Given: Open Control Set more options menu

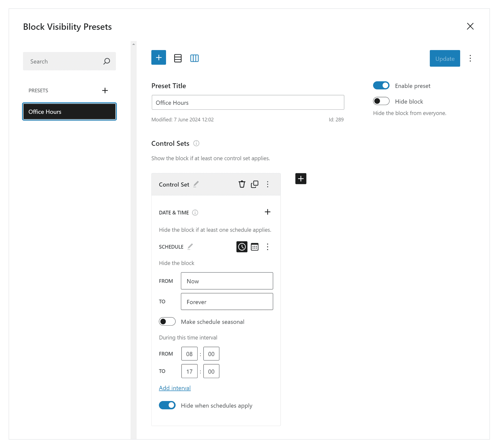Looking at the screenshot, I should pos(268,184).
